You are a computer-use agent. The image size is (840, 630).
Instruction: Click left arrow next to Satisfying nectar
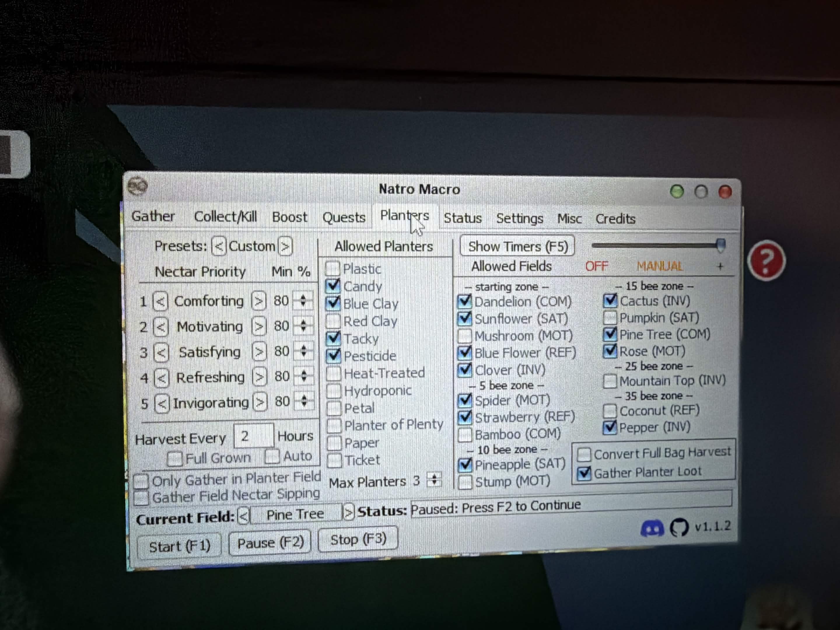tap(161, 353)
